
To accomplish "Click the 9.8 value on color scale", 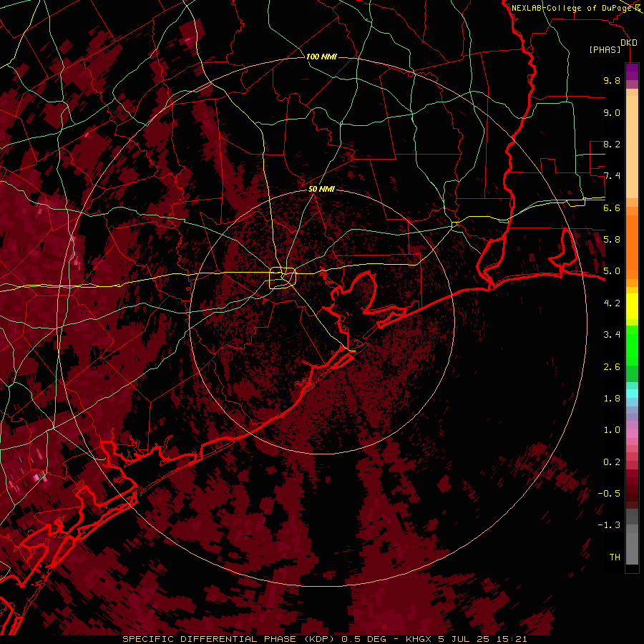I will tap(612, 80).
